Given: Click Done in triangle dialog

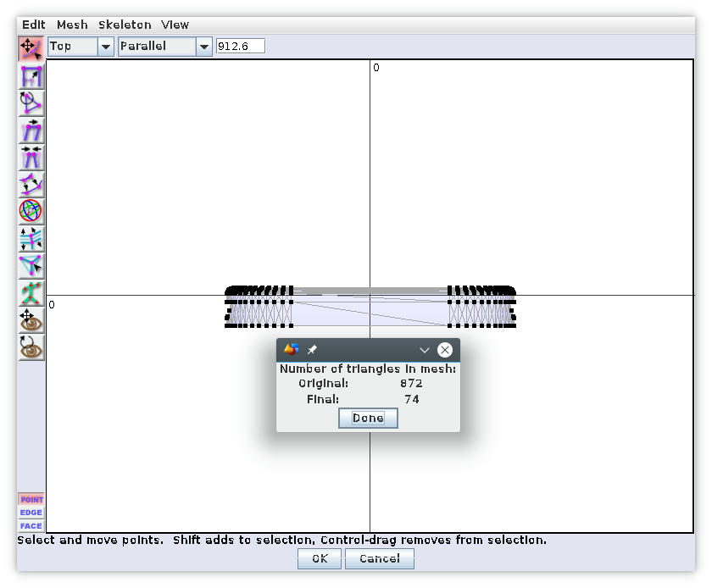Looking at the screenshot, I should 368,418.
